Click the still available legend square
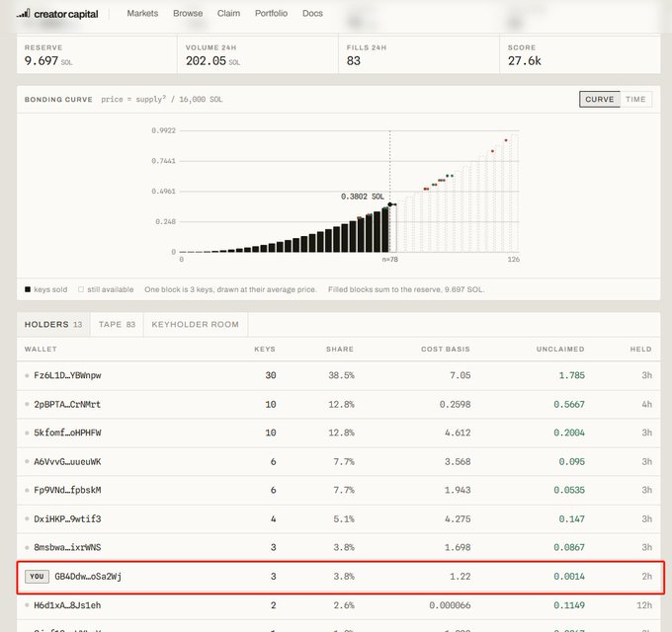672x632 pixels. pos(81,289)
